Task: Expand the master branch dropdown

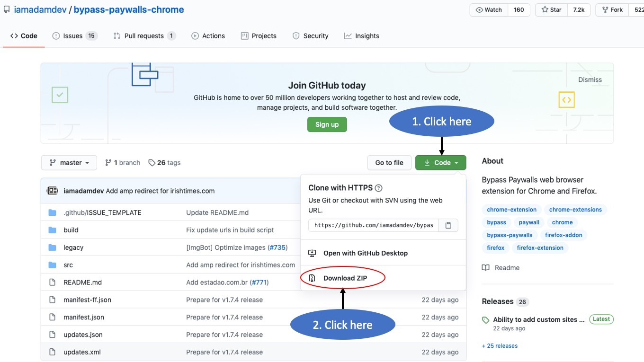Action: point(69,163)
